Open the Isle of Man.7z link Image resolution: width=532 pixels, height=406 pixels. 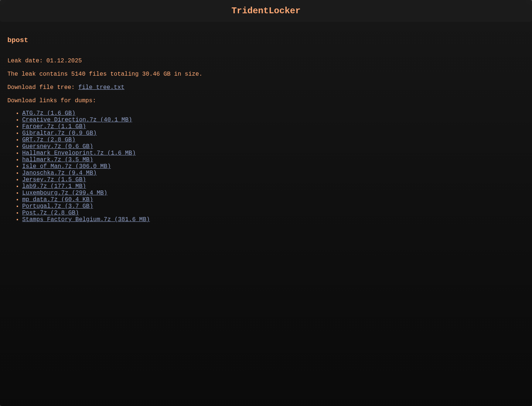coord(66,166)
